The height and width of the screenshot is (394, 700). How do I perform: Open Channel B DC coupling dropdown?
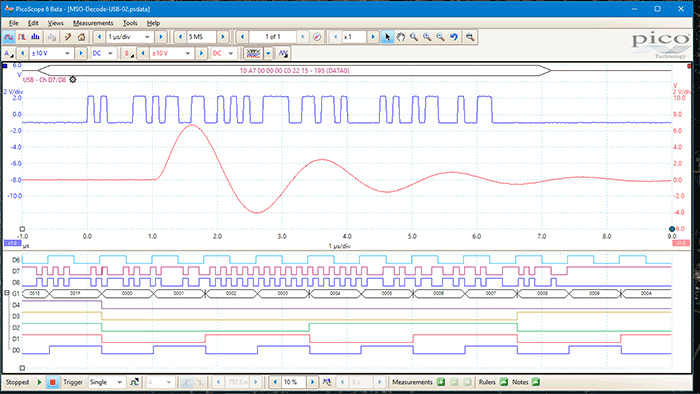pyautogui.click(x=230, y=54)
